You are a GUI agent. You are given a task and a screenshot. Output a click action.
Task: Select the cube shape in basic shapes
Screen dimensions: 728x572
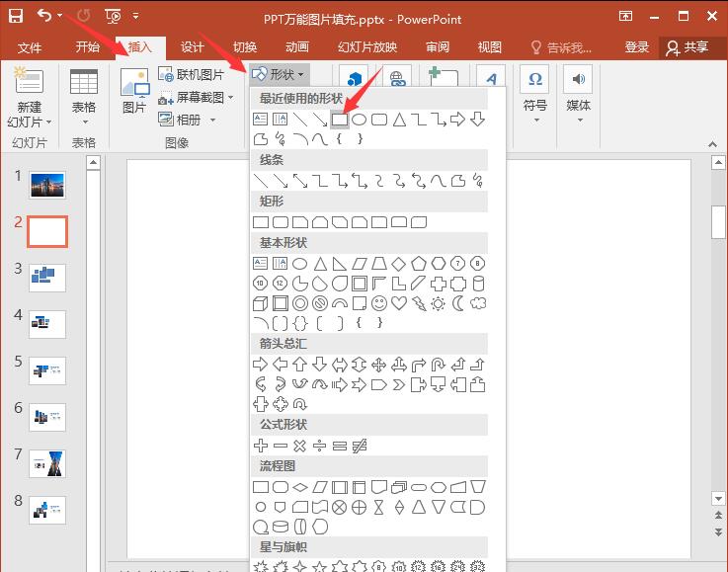261,303
